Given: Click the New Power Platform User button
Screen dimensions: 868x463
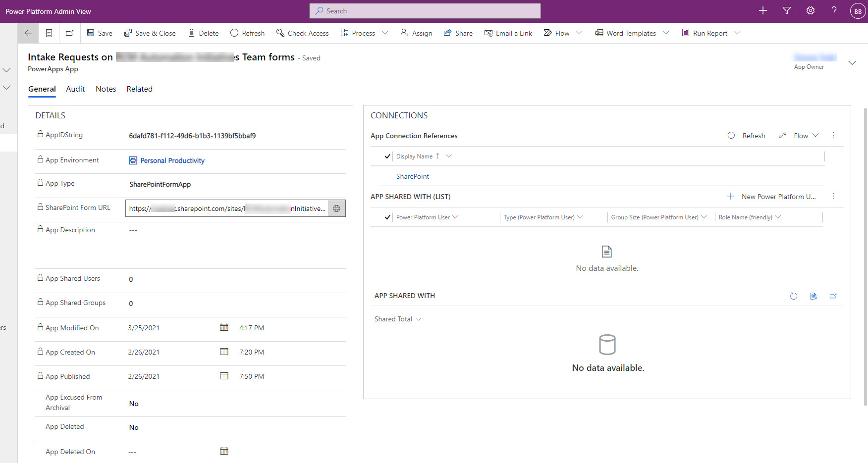Looking at the screenshot, I should pos(773,196).
